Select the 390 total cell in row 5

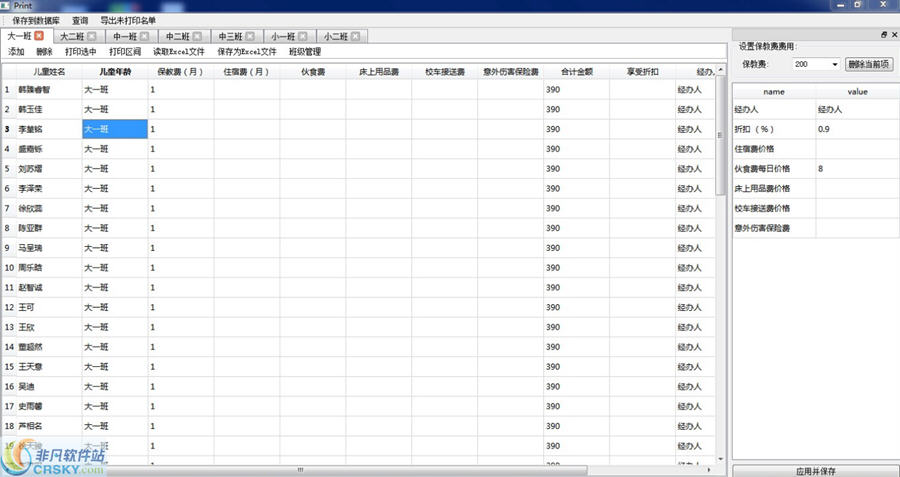coord(576,169)
